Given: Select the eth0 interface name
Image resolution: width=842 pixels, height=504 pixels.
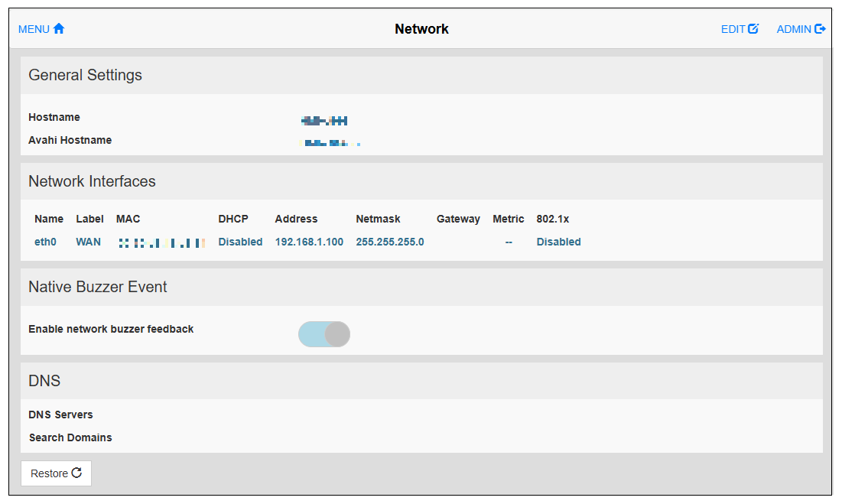Looking at the screenshot, I should coord(46,242).
